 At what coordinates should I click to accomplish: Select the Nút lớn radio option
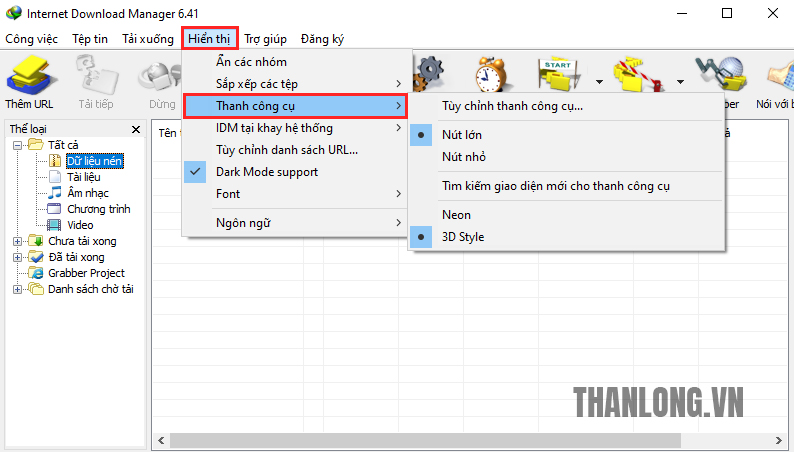[x=460, y=134]
